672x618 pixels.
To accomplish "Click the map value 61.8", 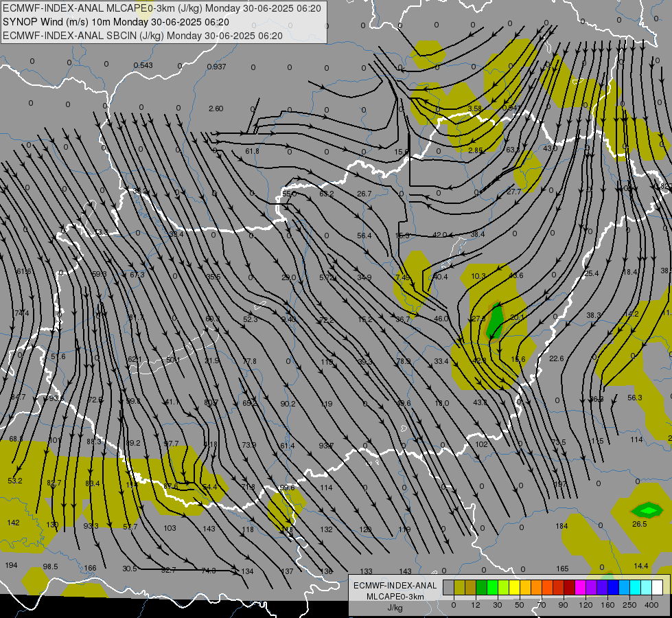I will (x=253, y=151).
